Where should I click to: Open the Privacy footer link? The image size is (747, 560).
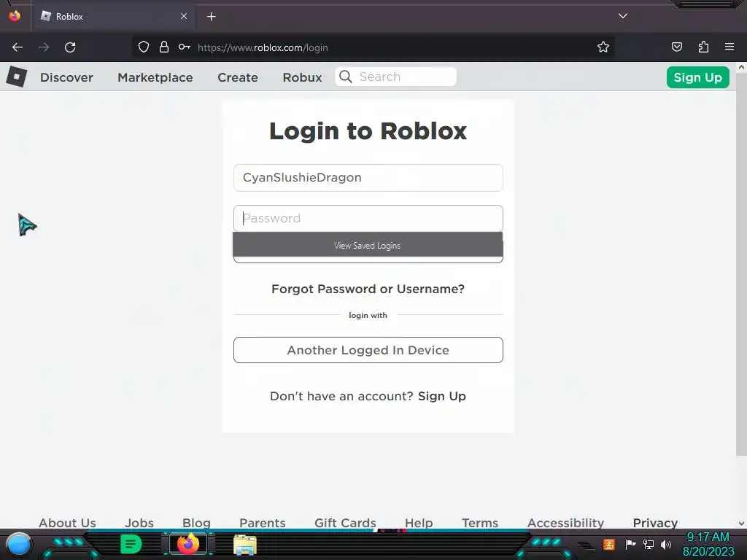coord(655,522)
